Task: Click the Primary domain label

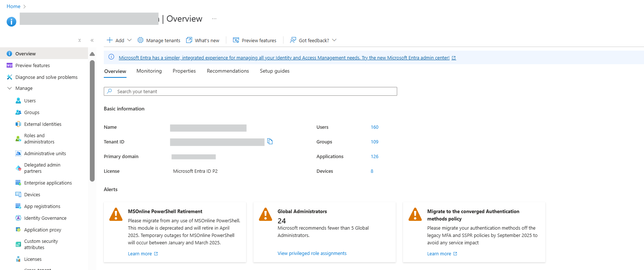Action: click(x=121, y=156)
